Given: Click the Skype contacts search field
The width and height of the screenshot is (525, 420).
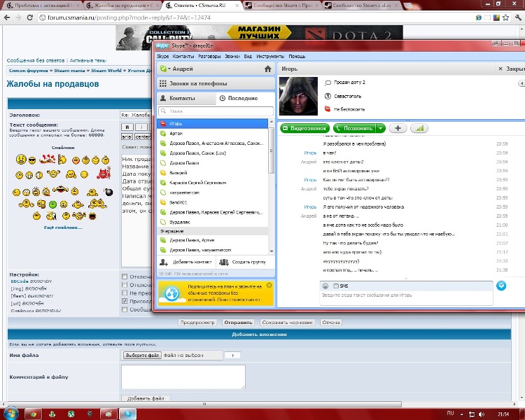Looking at the screenshot, I should [x=216, y=111].
